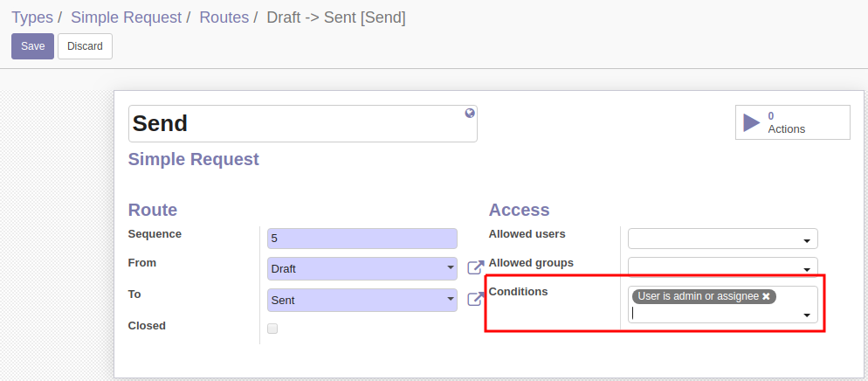This screenshot has width=868, height=381.
Task: Click the Send name input field
Action: pyautogui.click(x=303, y=123)
